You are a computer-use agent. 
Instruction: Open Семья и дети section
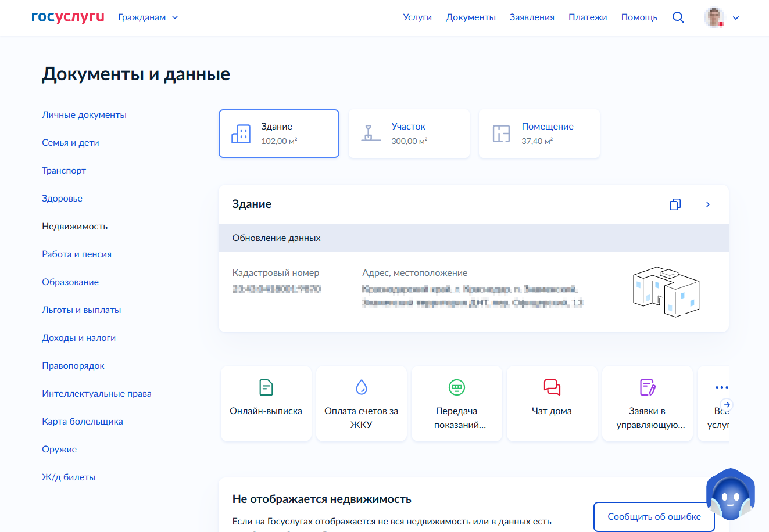(70, 143)
